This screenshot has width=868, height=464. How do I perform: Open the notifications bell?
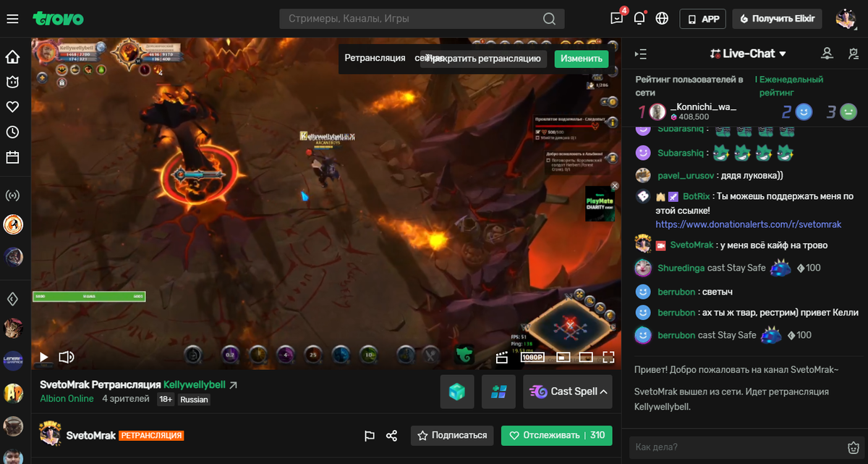pos(639,18)
